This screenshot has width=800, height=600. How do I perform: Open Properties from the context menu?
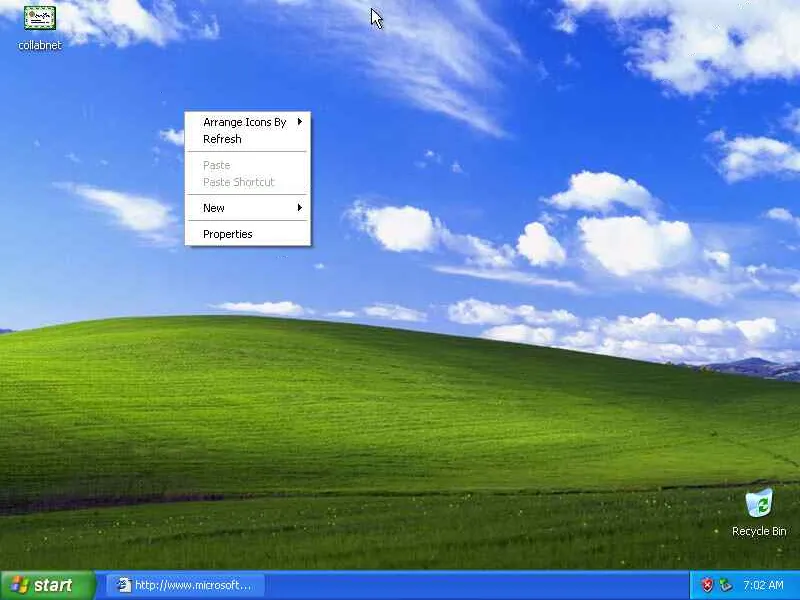248,234
